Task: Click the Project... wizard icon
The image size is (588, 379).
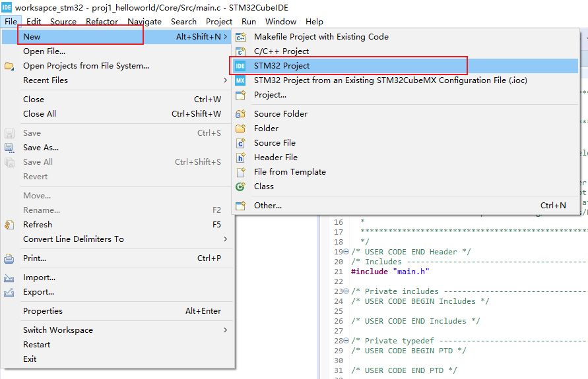Action: pos(240,95)
